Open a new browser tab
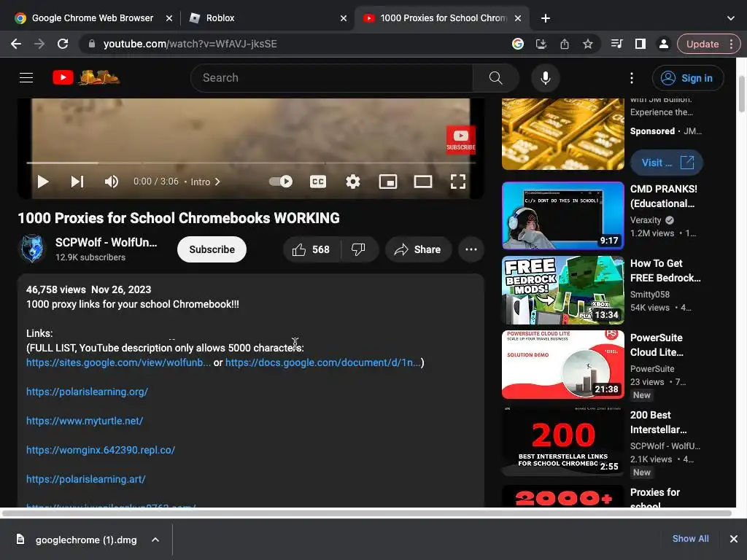Image resolution: width=747 pixels, height=560 pixels. (x=546, y=18)
